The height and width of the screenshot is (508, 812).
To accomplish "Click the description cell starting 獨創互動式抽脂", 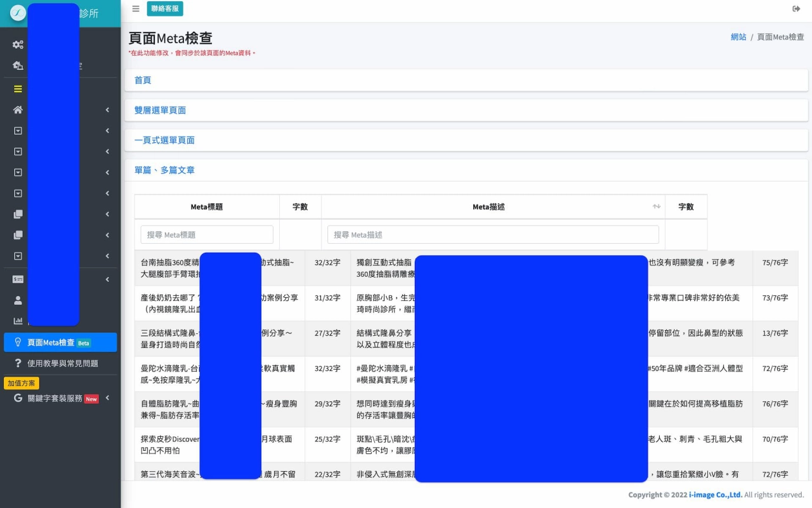I will (551, 268).
